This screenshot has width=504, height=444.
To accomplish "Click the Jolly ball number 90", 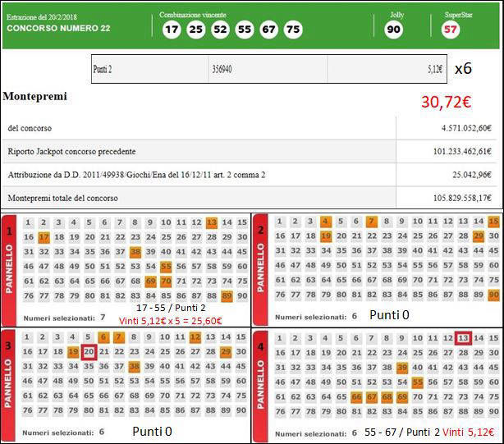I will point(393,30).
